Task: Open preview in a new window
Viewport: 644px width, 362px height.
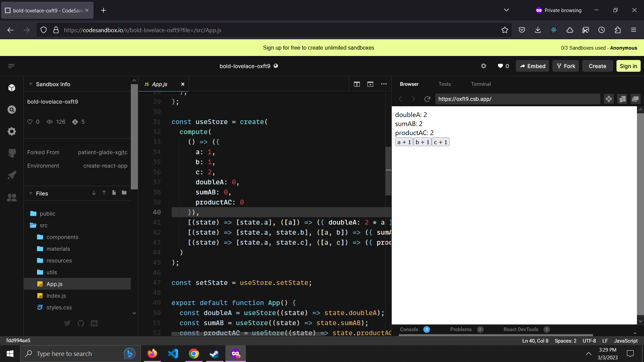Action: 370,84
